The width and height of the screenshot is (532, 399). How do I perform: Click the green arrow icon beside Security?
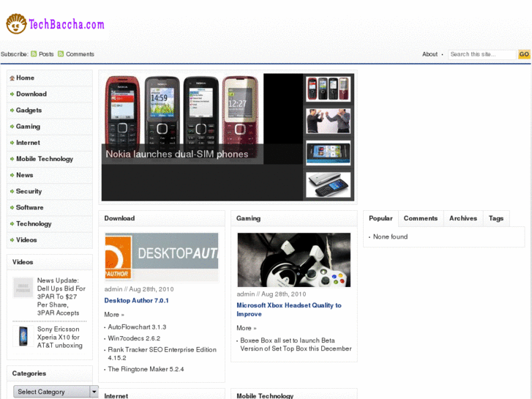(12, 192)
